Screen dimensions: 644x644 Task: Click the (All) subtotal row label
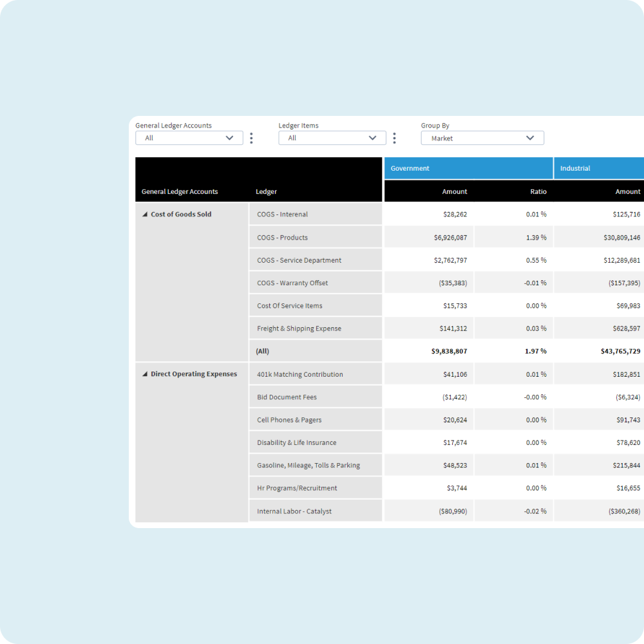point(263,351)
